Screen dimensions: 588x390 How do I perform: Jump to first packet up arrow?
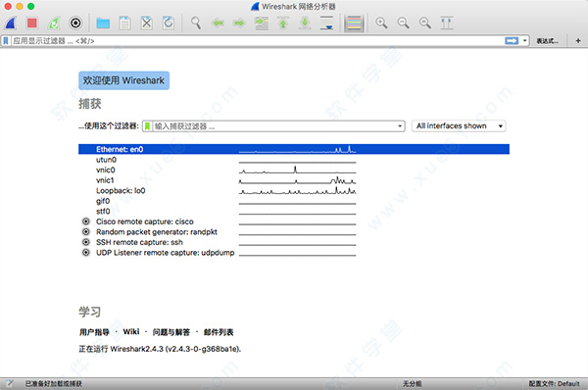283,24
